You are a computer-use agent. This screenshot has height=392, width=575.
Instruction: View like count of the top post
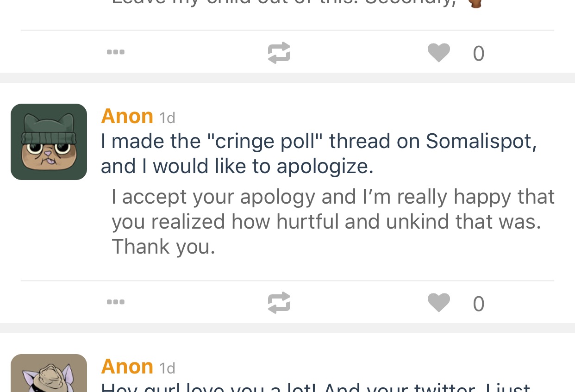click(479, 53)
